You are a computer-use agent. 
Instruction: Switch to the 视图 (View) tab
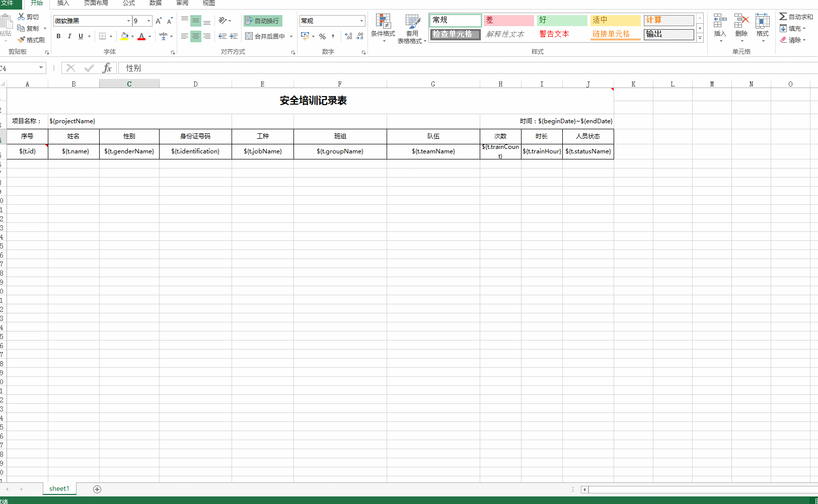[x=209, y=3]
